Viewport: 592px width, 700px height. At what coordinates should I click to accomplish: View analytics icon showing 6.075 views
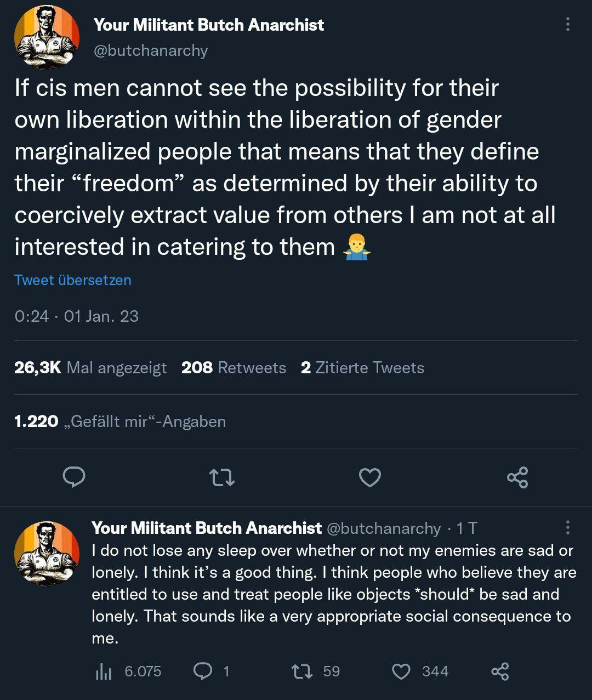coord(104,671)
